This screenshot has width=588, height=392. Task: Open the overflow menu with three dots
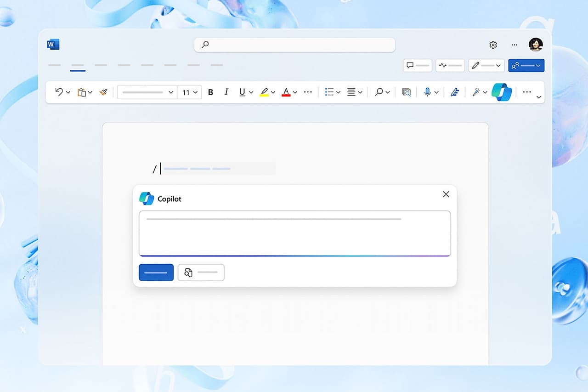[527, 92]
